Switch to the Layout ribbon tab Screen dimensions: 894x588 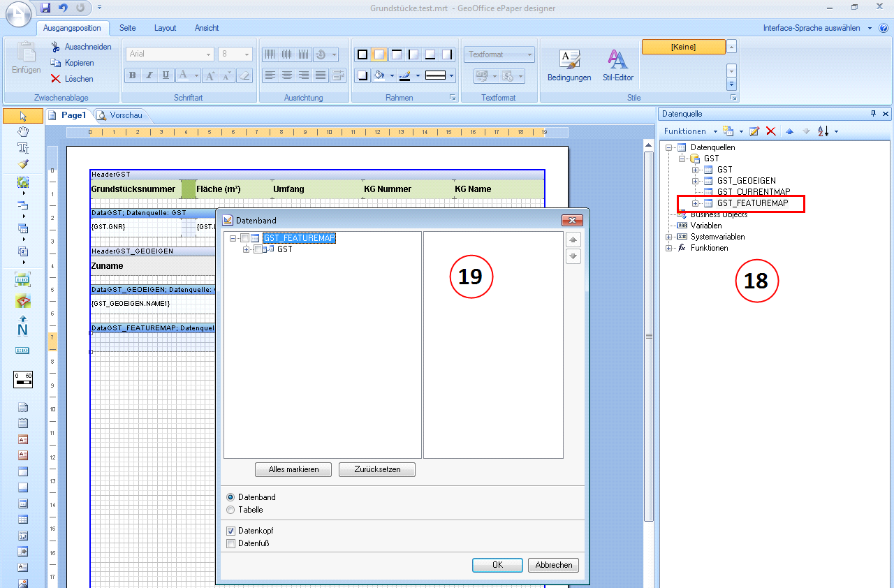(166, 28)
